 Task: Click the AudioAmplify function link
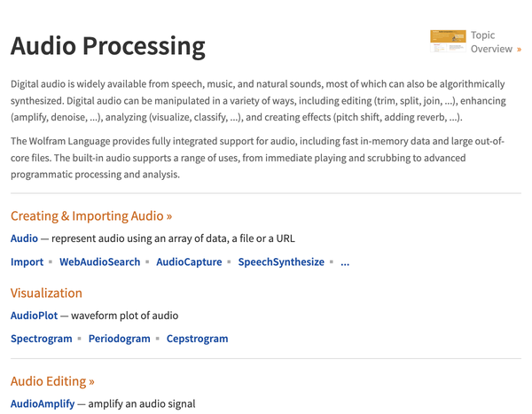[43, 403]
